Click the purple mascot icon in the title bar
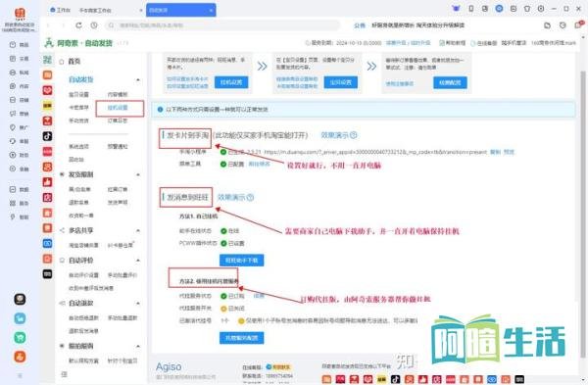This screenshot has height=385, width=588. (456, 8)
